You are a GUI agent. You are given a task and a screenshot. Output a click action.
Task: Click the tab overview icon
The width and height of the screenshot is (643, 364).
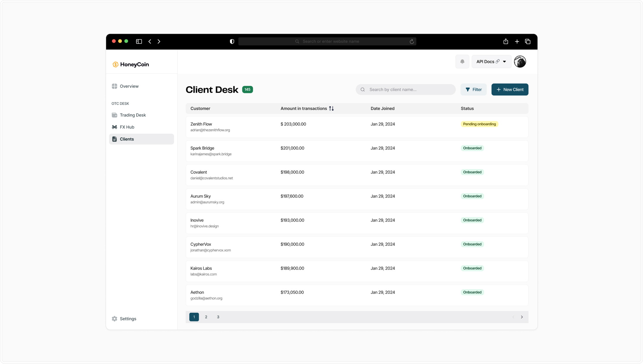[528, 42]
